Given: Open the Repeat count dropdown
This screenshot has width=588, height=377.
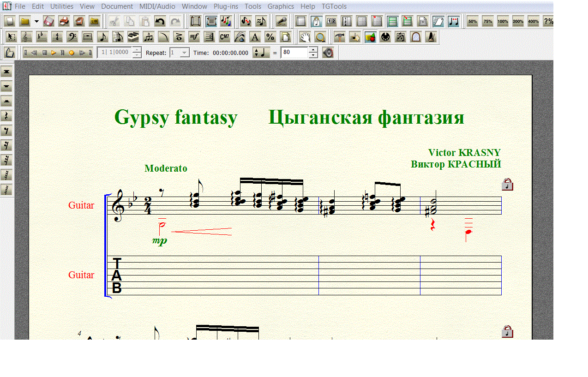Looking at the screenshot, I should 185,53.
